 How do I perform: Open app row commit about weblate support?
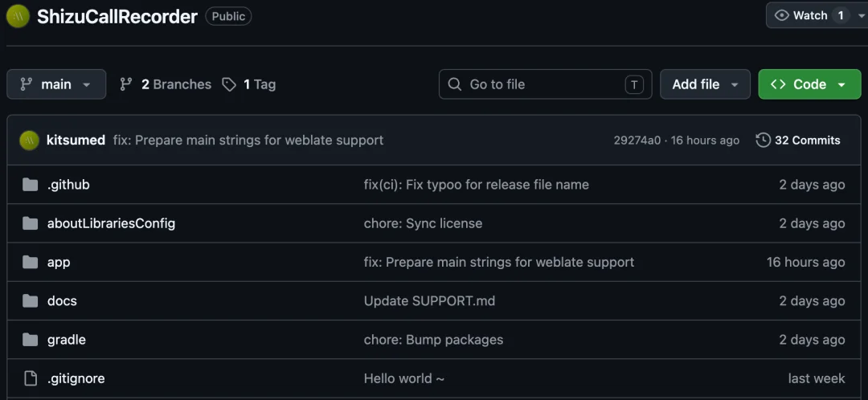tap(499, 262)
